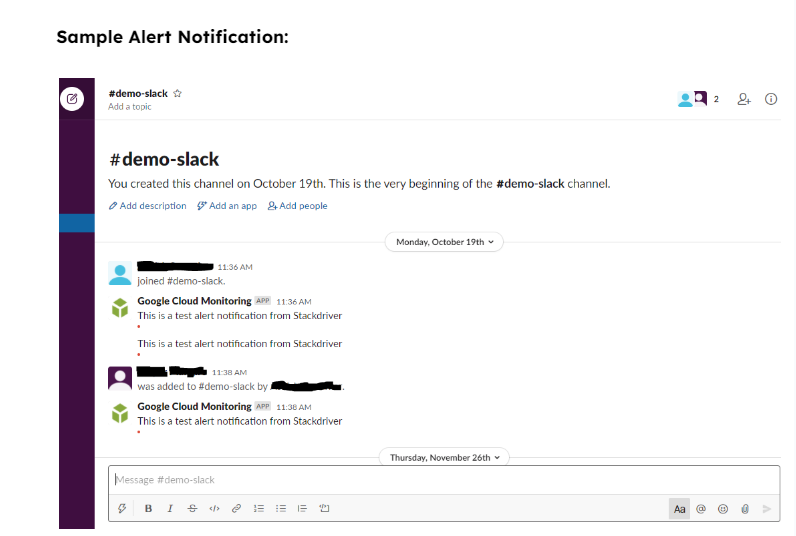Hide formatting with the Aa button
This screenshot has width=796, height=536.
pos(680,509)
